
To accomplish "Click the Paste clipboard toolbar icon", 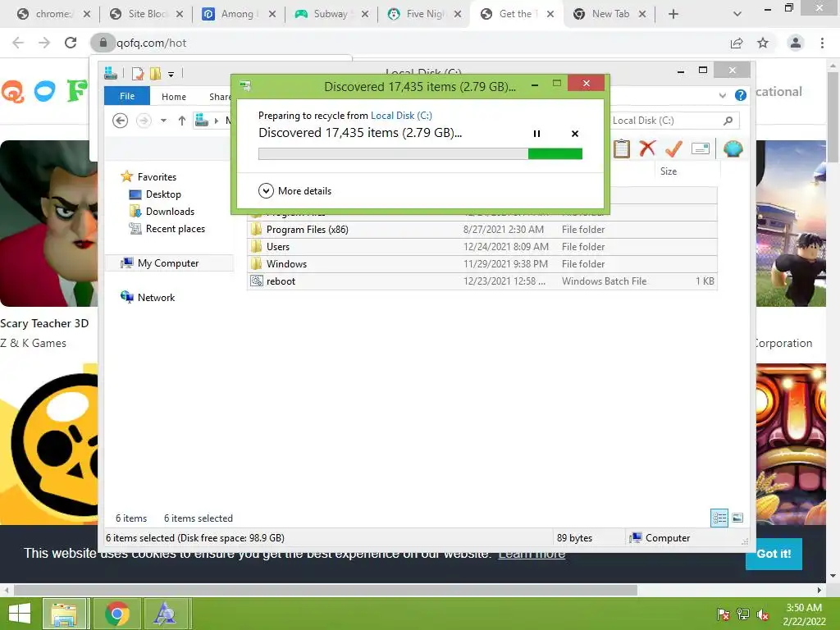I will tap(622, 148).
